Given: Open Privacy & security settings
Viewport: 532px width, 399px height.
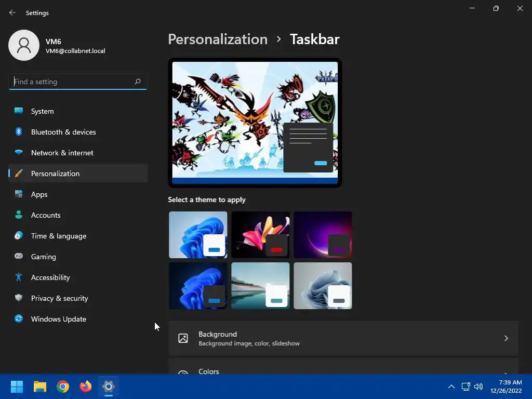Looking at the screenshot, I should pyautogui.click(x=78, y=298).
